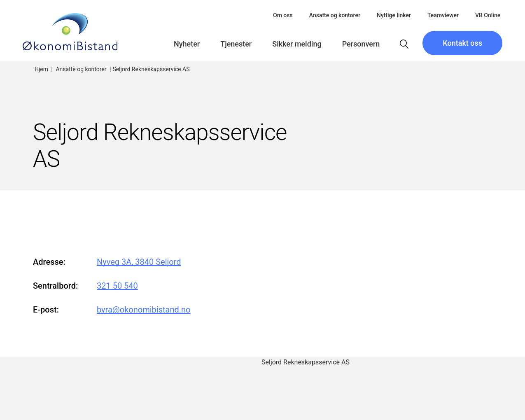Email byra@okonomibistand.no via the link
The height and width of the screenshot is (420, 525).
pos(143,310)
